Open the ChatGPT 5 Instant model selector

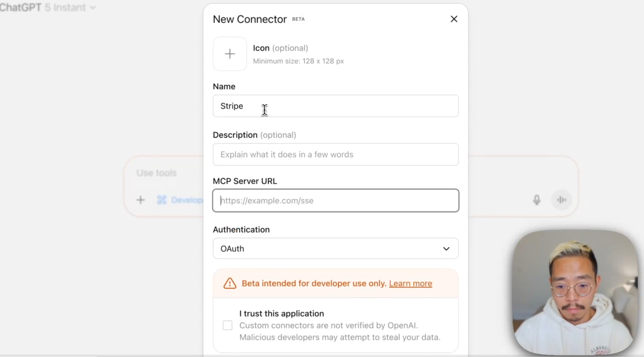point(47,7)
